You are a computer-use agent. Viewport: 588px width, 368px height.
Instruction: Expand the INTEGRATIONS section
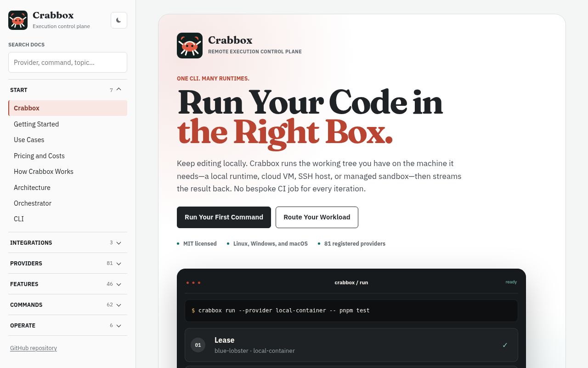coord(68,242)
